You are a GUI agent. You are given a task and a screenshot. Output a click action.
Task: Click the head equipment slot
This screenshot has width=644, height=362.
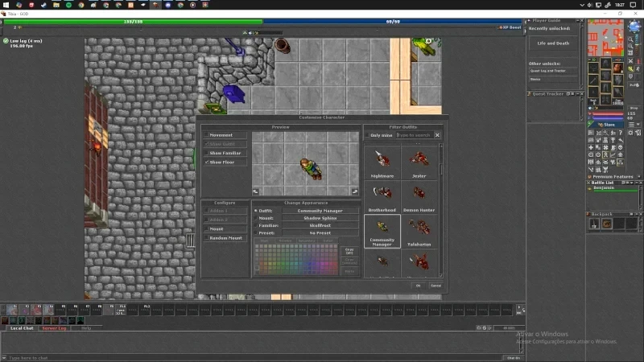pyautogui.click(x=605, y=64)
